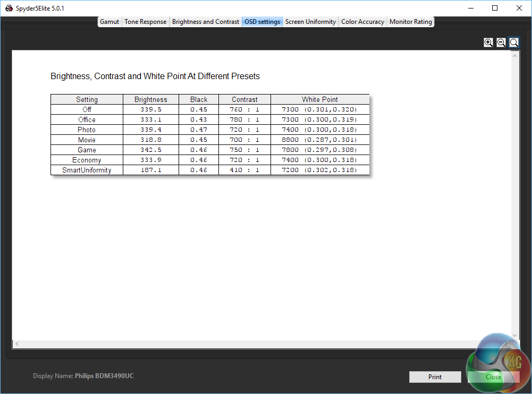This screenshot has height=394, width=532.
Task: Click the Close button
Action: click(493, 376)
